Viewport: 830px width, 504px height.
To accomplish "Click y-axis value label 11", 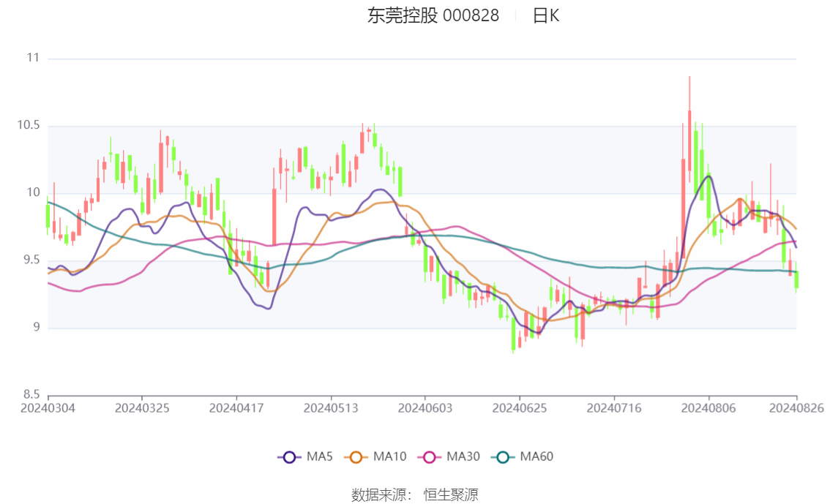I will pos(34,58).
